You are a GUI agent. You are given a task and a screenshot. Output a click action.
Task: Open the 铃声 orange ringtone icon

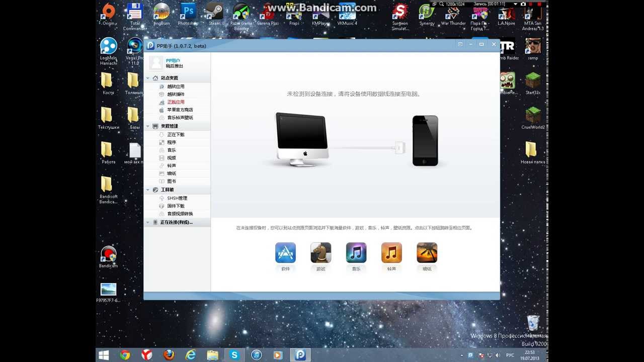pos(391,253)
